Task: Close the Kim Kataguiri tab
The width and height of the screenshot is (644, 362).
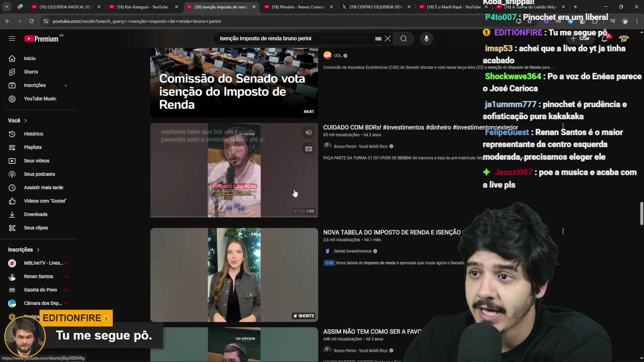Action: pos(176,7)
